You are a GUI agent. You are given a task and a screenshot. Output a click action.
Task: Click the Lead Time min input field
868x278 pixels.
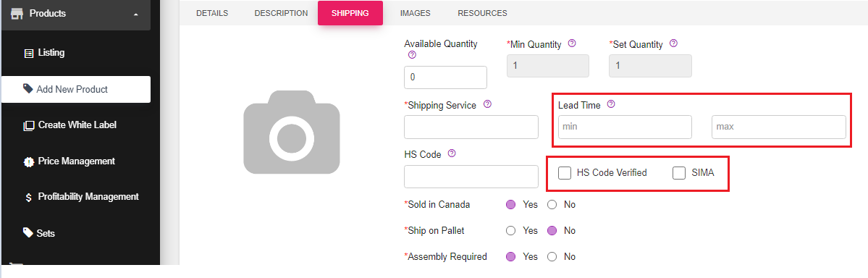pos(625,127)
